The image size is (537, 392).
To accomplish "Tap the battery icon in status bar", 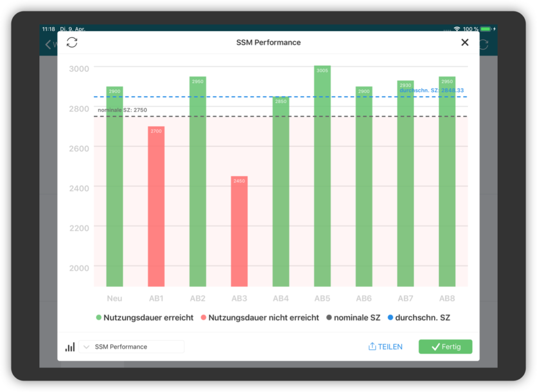I will click(x=486, y=29).
